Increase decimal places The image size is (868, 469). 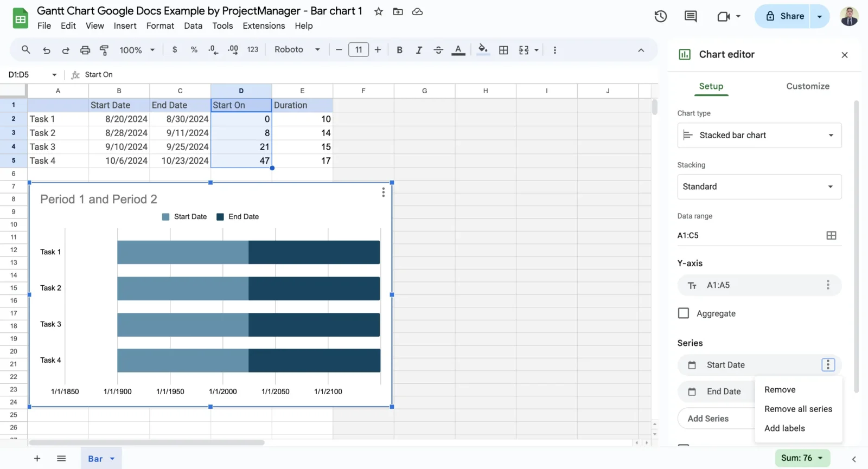click(x=233, y=50)
